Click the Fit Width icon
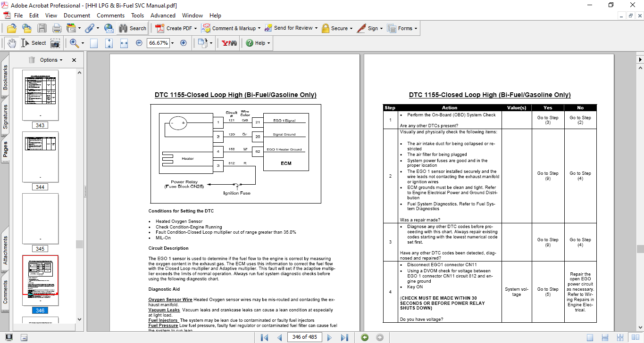The image size is (644, 343). click(124, 43)
